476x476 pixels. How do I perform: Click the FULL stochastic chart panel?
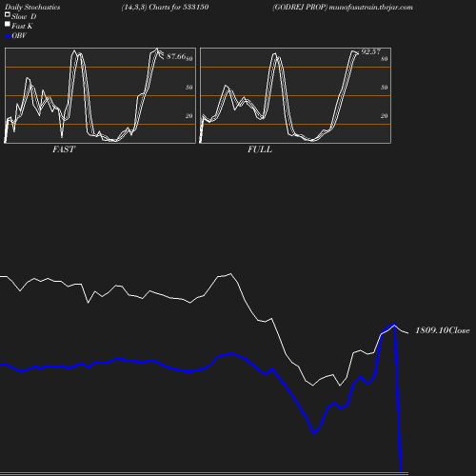[x=295, y=95]
